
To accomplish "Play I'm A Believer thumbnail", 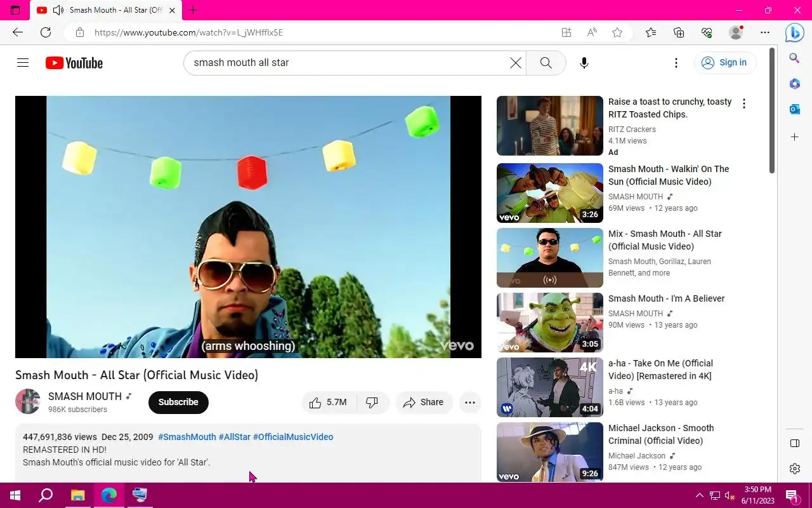I will pos(550,323).
